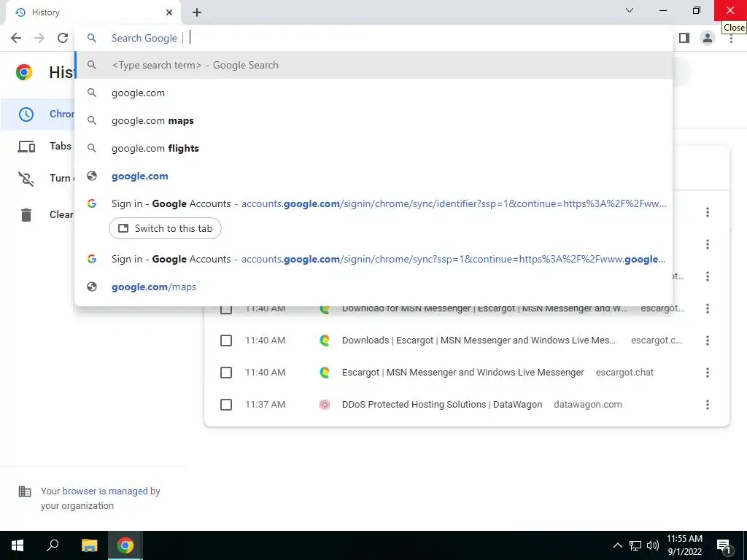Click the volume speaker tray icon

(x=653, y=545)
